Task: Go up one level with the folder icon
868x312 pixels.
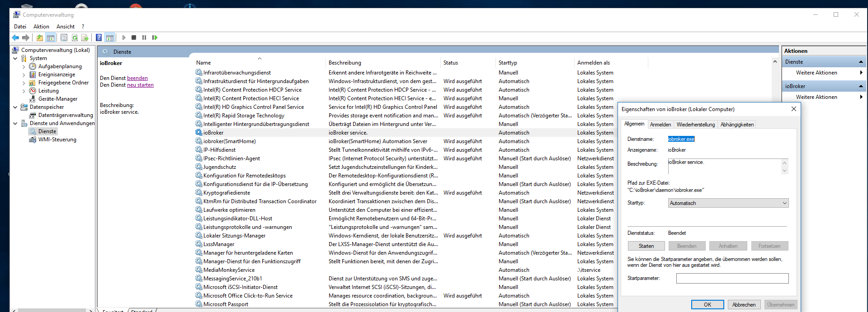Action: tap(40, 37)
